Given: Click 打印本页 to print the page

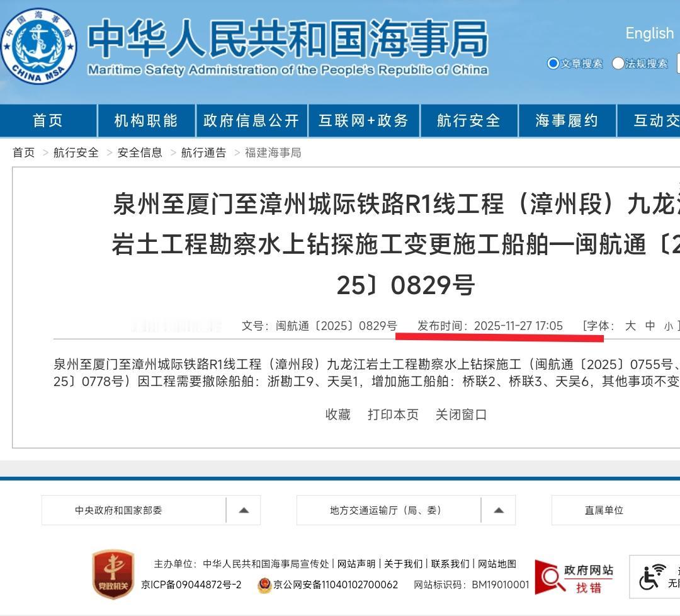Looking at the screenshot, I should tap(392, 414).
